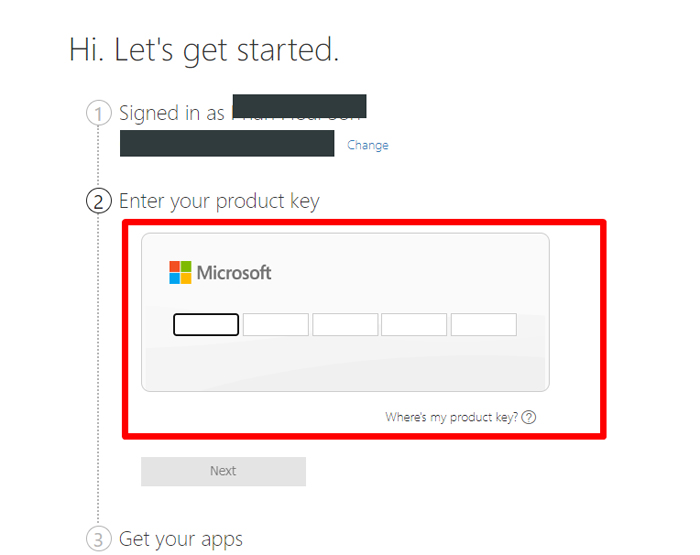Screen dimensions: 700x555
Task: Click the Change account link
Action: tap(368, 145)
